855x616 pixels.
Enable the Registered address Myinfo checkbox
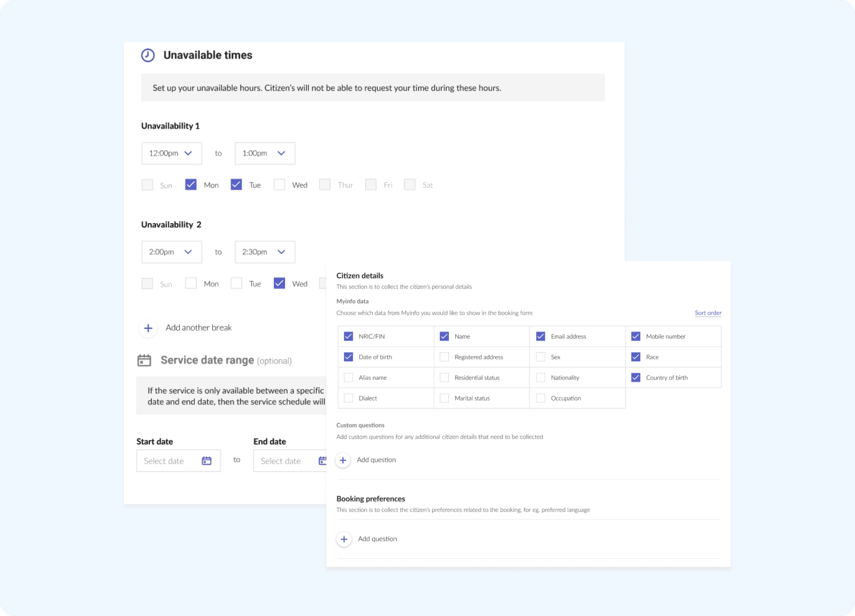444,357
